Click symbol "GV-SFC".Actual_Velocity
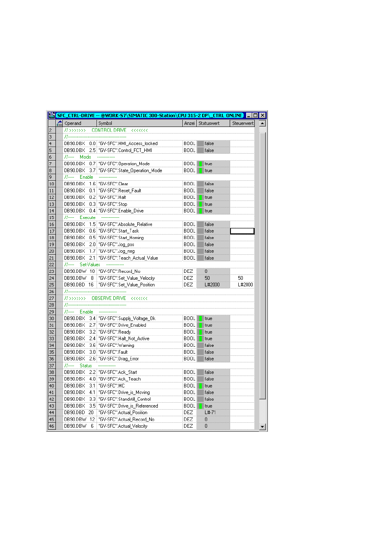Image resolution: width=392 pixels, height=537 pixels. coord(123,426)
